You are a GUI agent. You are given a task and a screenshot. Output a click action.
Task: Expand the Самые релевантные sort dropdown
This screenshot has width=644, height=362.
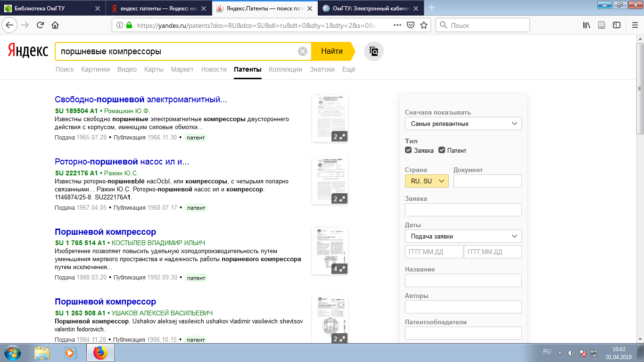(463, 123)
